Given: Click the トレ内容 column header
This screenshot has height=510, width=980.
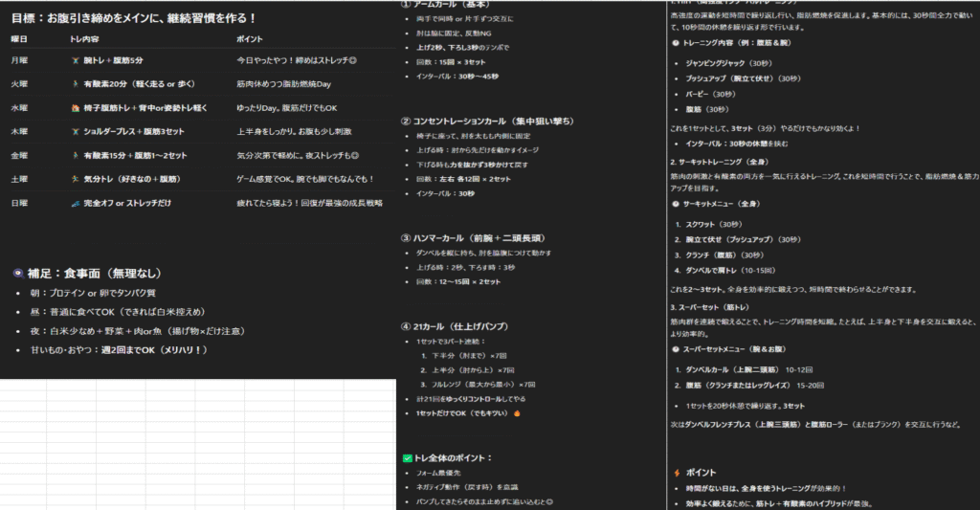Looking at the screenshot, I should tap(84, 39).
